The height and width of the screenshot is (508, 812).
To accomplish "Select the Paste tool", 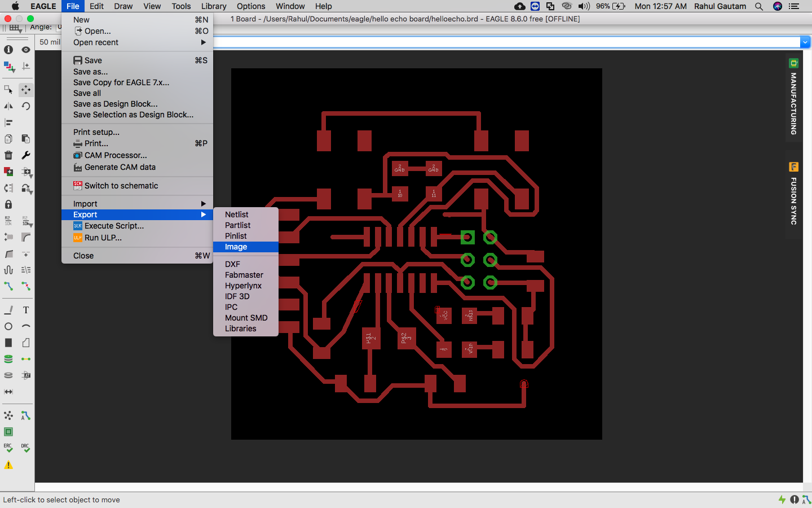I will (26, 139).
